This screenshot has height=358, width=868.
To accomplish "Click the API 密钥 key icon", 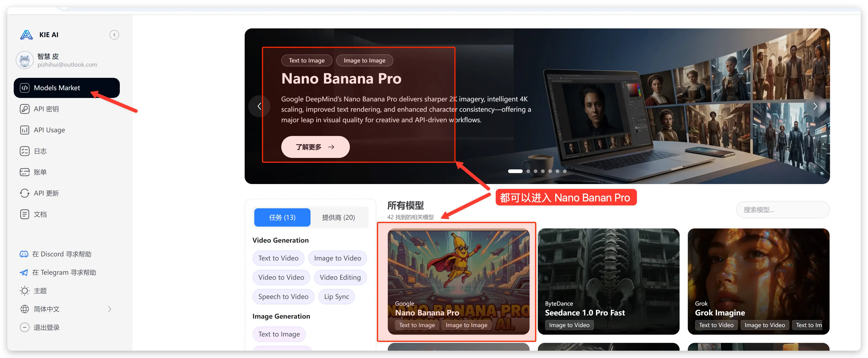I will (25, 109).
